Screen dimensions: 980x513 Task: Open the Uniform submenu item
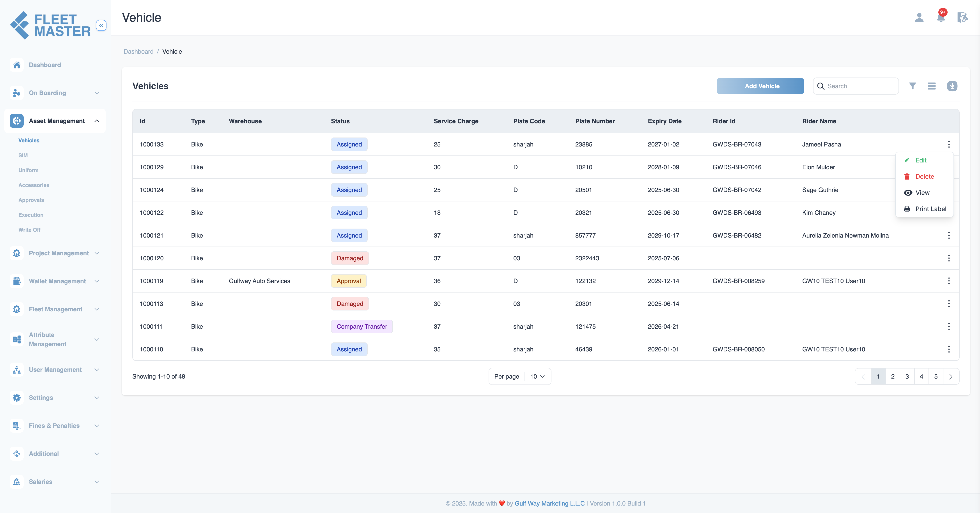pos(28,170)
